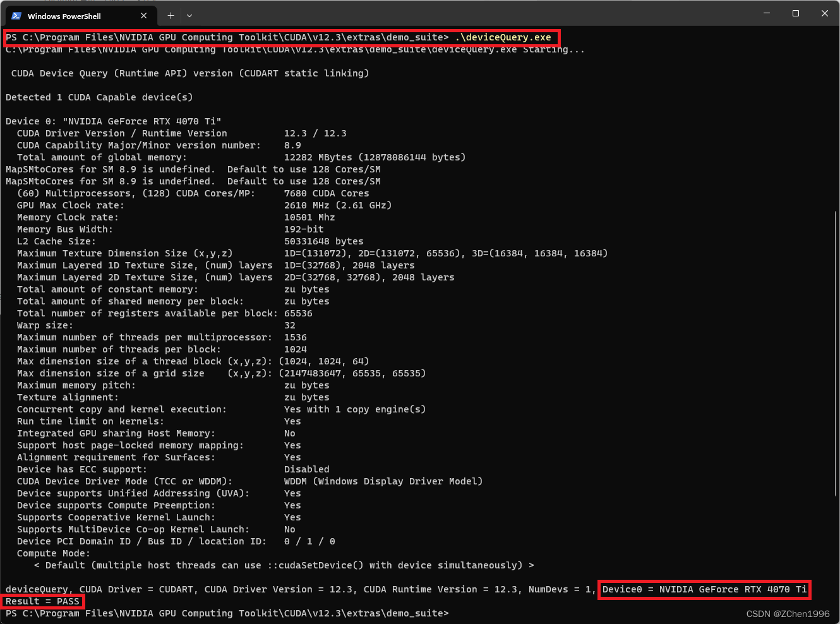This screenshot has width=840, height=624.
Task: Click the '12.3 / 12.3' driver version value
Action: pyautogui.click(x=315, y=133)
